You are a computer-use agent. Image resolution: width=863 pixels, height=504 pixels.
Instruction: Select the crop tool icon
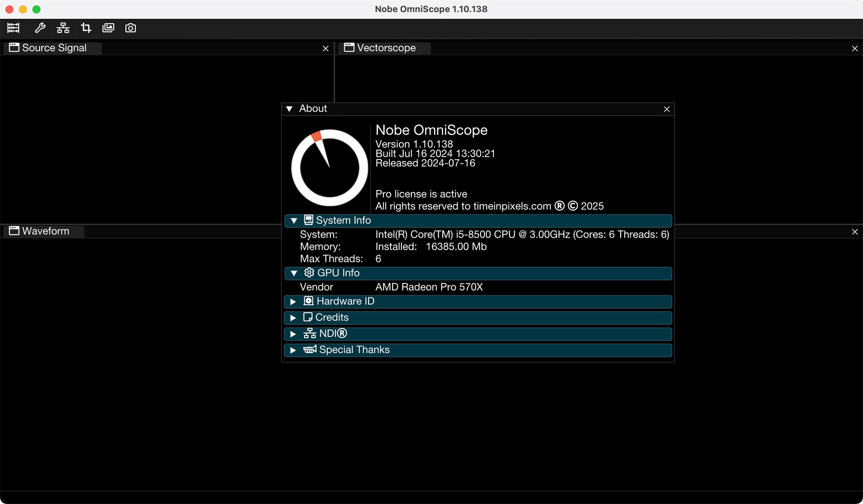[86, 28]
